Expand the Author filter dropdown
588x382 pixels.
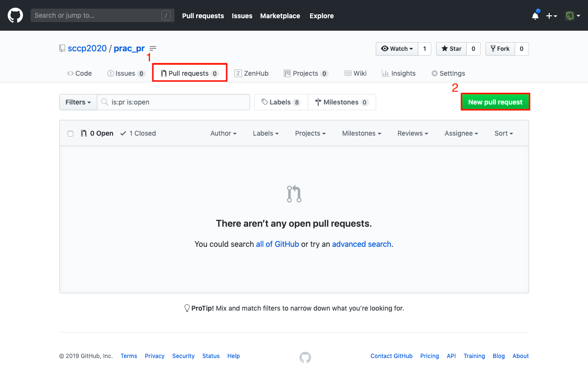pyautogui.click(x=223, y=133)
